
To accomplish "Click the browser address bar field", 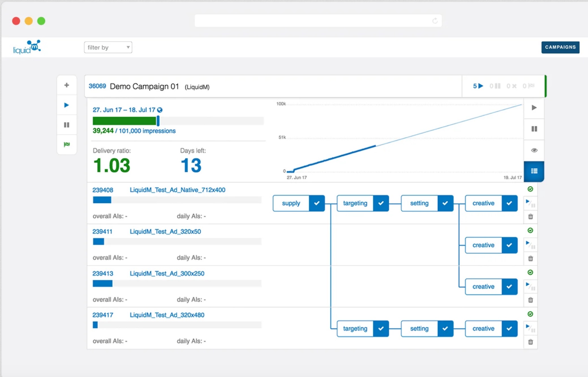I will click(318, 21).
